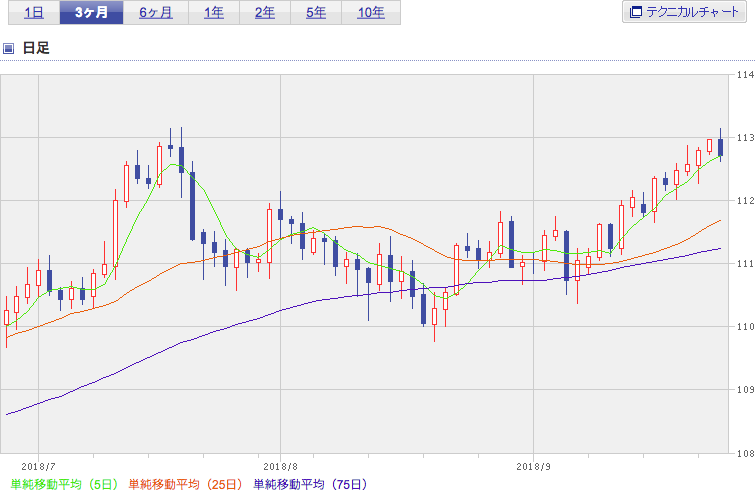Screen dimensions: 755x493
Task: Click the 113 price axis label
Action: coord(745,138)
